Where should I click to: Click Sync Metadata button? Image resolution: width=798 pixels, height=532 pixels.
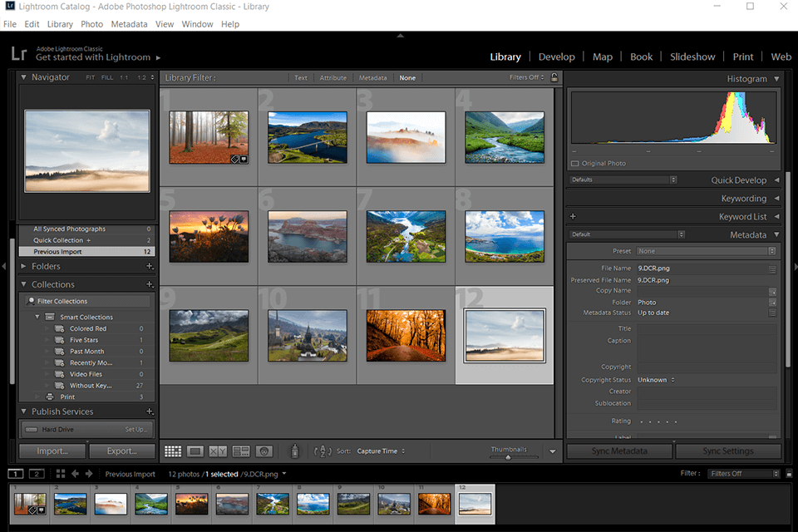tap(619, 451)
